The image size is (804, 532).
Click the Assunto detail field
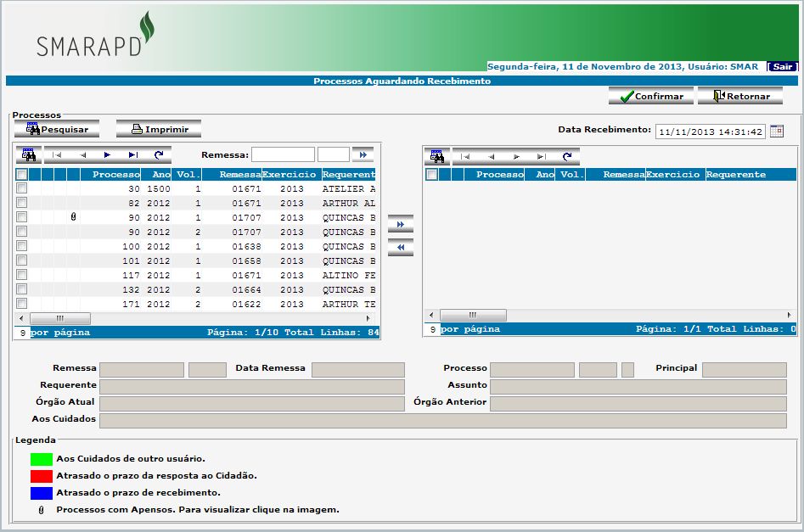point(638,386)
